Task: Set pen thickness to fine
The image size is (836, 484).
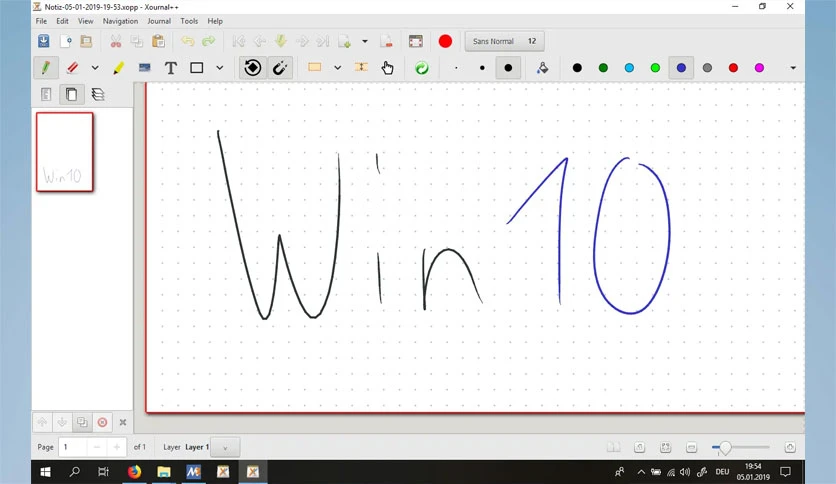Action: tap(456, 68)
